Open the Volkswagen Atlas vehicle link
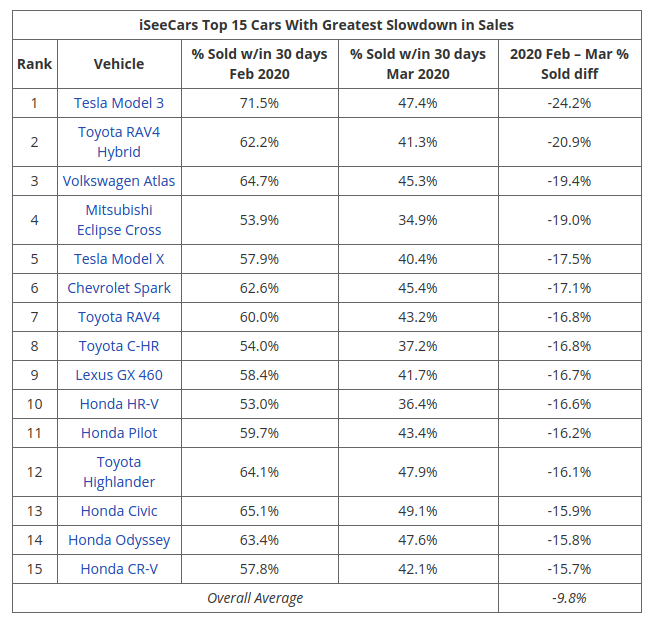Viewport: 650px width, 622px height. [x=119, y=181]
